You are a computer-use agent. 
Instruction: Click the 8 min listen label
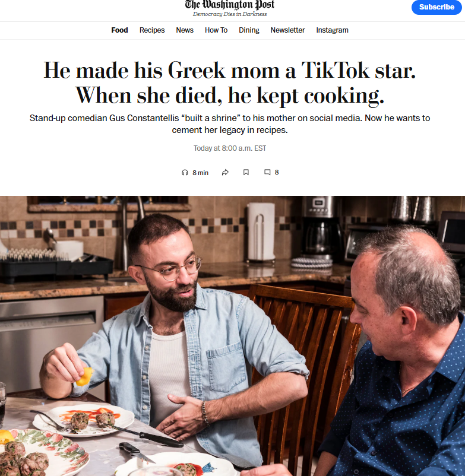[x=201, y=173]
